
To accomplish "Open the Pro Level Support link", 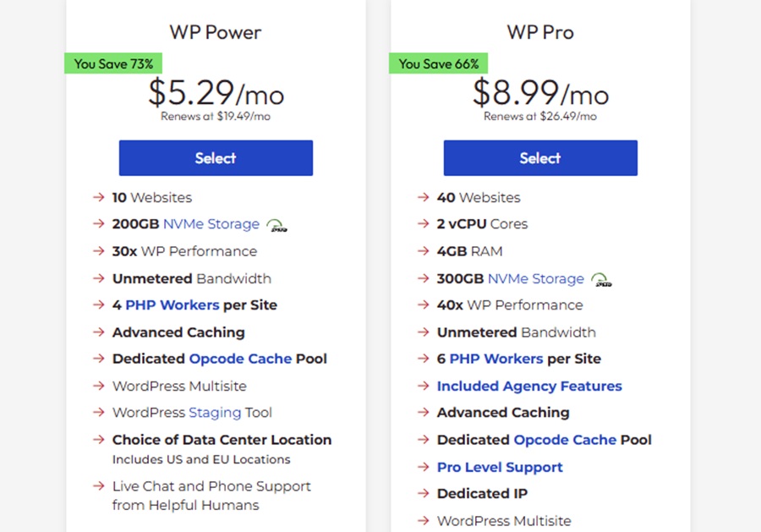I will click(500, 467).
